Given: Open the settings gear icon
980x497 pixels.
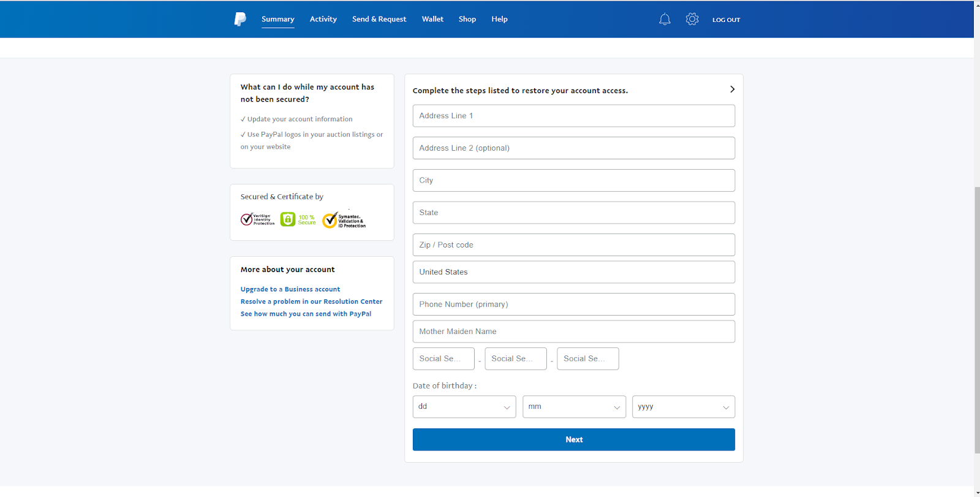Looking at the screenshot, I should coord(692,19).
